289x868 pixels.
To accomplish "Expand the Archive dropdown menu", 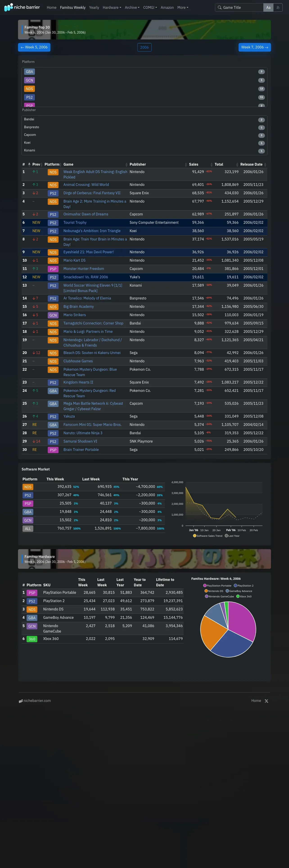I will [x=132, y=7].
